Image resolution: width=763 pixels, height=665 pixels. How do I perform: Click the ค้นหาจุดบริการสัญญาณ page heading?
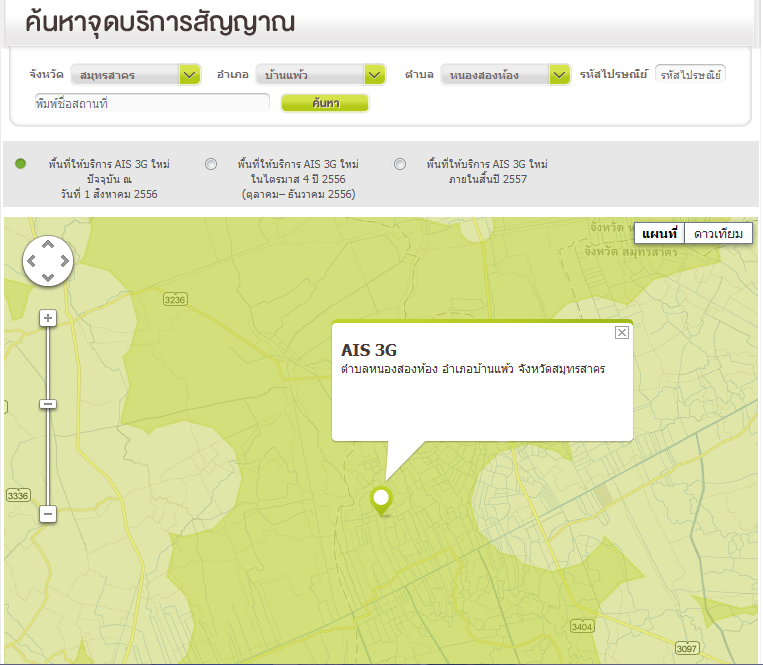[160, 22]
